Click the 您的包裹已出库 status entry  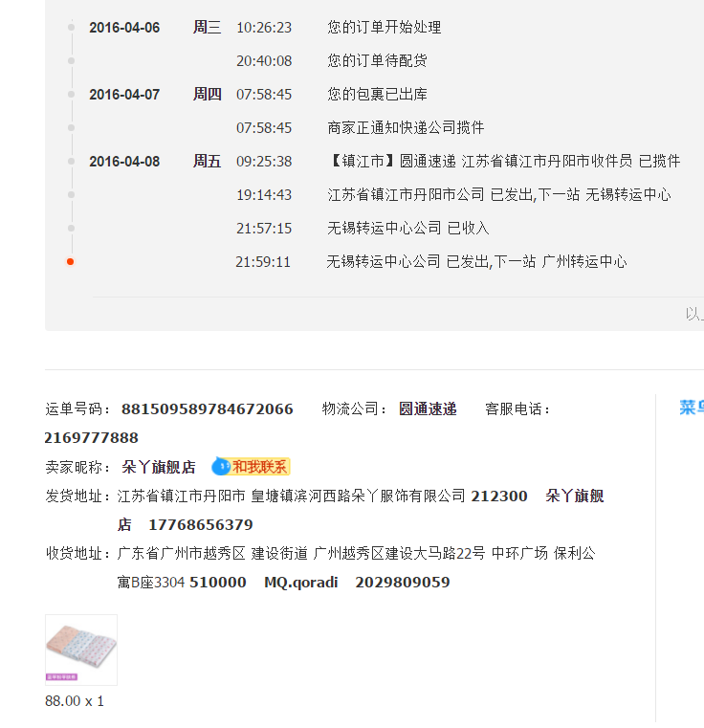point(377,95)
